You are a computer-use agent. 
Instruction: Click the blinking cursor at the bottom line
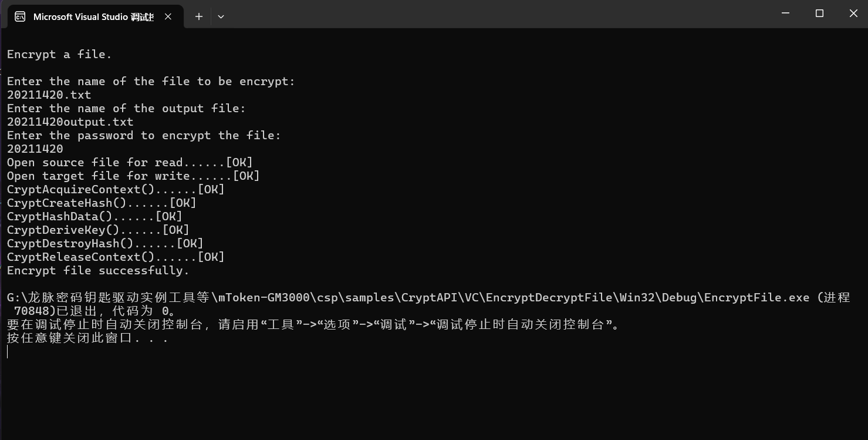(8, 352)
